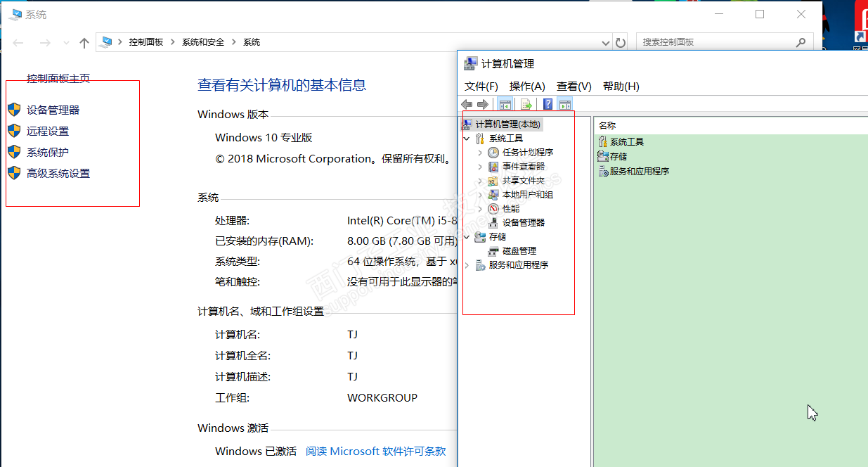Open 阅读 Microsoft 软件许可条款 link
This screenshot has width=868, height=467.
pyautogui.click(x=376, y=452)
